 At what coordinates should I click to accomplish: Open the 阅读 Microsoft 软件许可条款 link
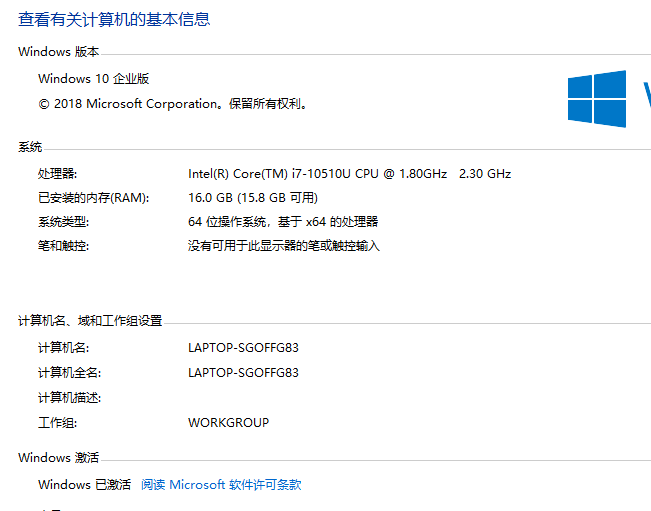coord(221,484)
